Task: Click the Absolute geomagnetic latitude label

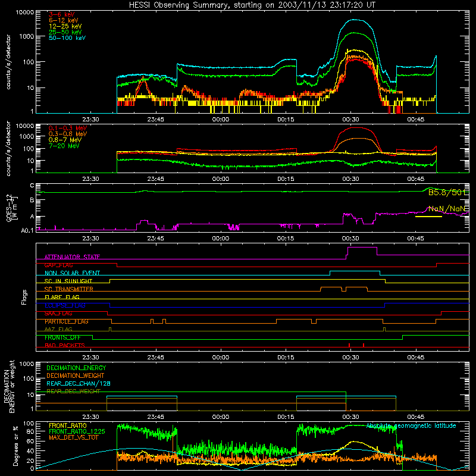Action: click(411, 425)
